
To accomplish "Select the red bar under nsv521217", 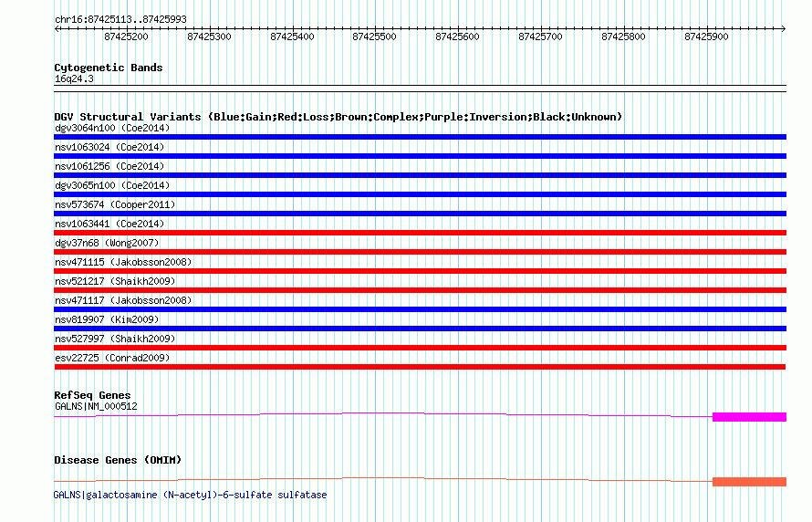I will 420,290.
